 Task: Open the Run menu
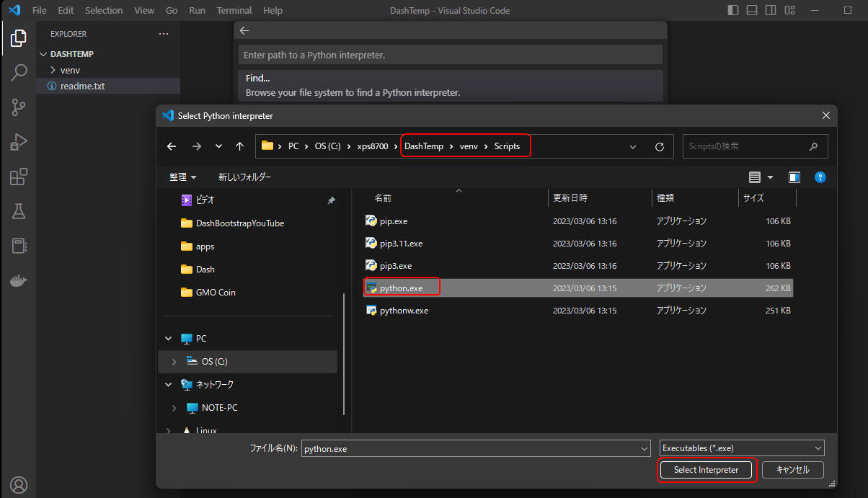[197, 11]
